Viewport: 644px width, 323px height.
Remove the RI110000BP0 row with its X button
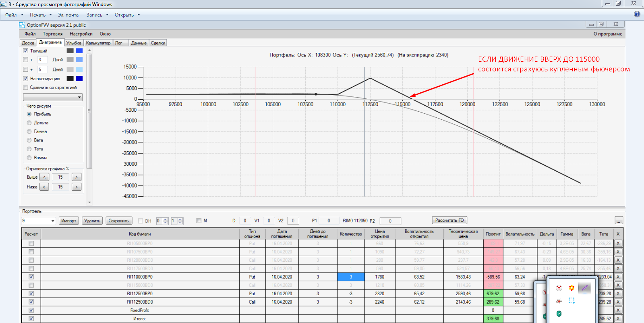(x=618, y=277)
